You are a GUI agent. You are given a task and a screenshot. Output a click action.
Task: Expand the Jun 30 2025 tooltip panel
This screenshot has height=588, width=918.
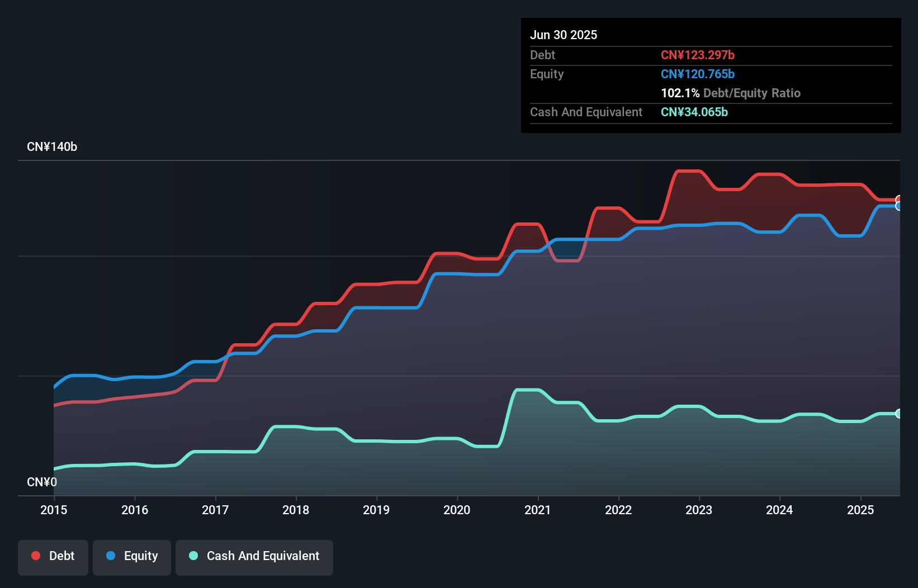(564, 35)
